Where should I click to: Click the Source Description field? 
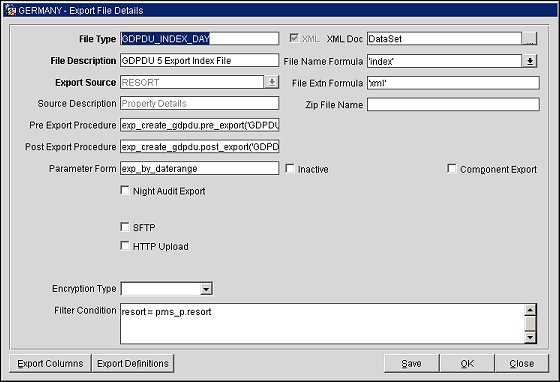click(x=199, y=104)
